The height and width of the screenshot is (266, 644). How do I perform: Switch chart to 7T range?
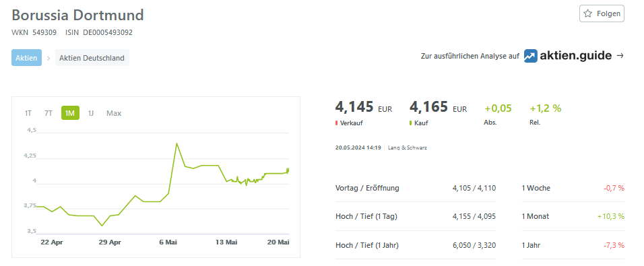49,113
